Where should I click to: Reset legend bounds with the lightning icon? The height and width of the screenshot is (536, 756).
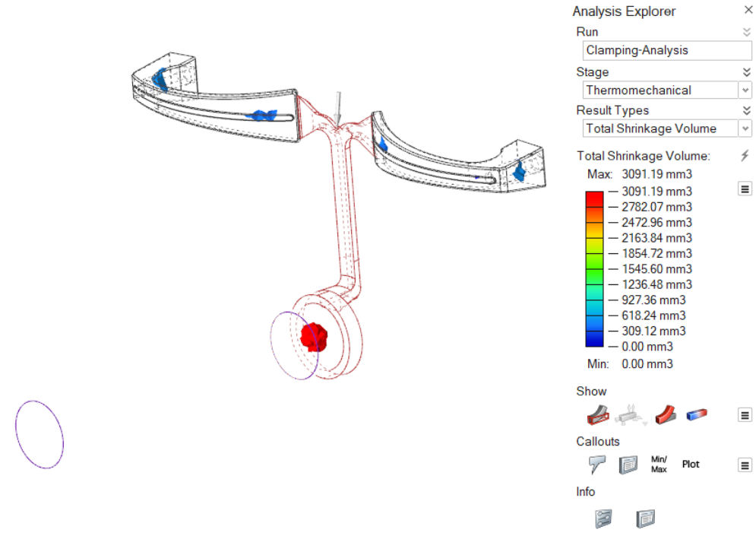pyautogui.click(x=745, y=156)
